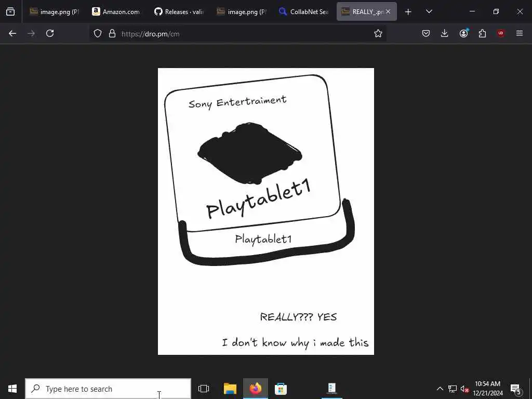Click the Type here to search box
Image resolution: width=532 pixels, height=399 pixels.
coord(108,389)
